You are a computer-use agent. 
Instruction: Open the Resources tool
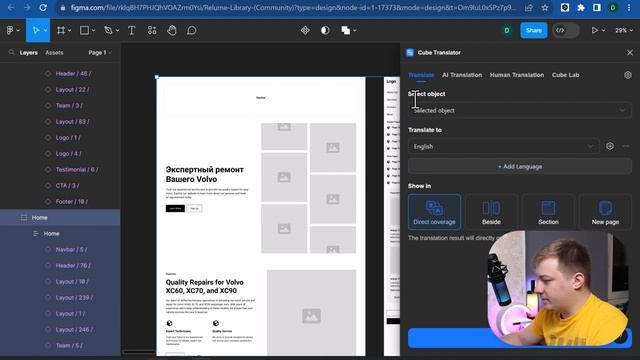point(152,30)
